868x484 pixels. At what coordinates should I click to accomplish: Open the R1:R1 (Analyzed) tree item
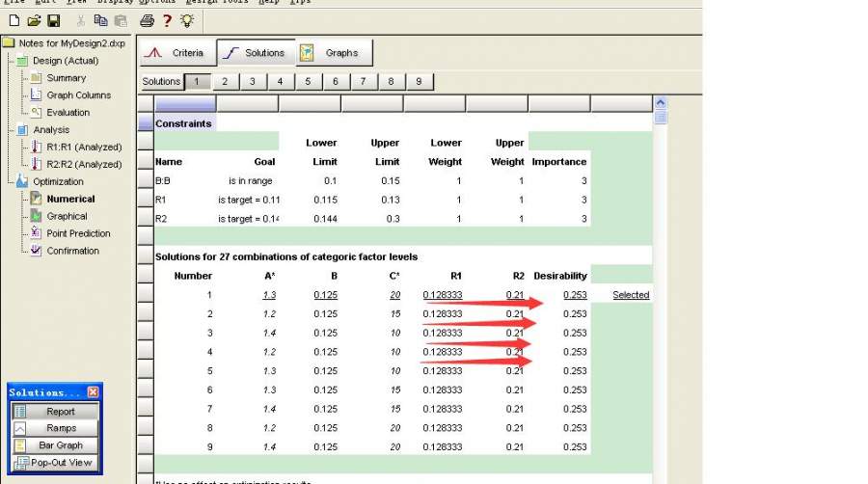click(83, 147)
